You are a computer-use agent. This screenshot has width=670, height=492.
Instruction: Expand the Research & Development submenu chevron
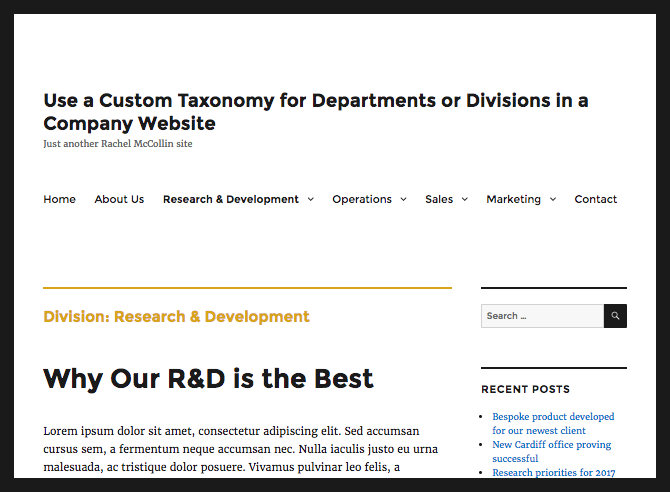pos(311,199)
